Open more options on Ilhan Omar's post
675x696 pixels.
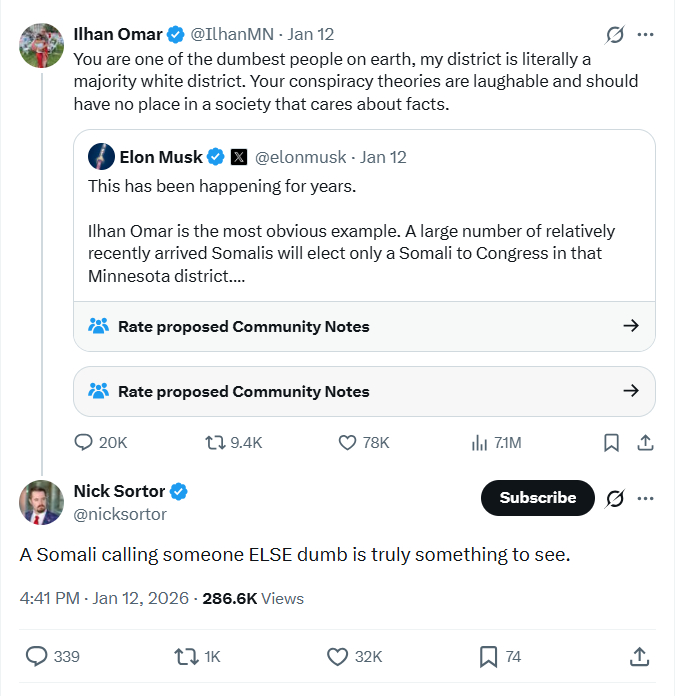[645, 35]
